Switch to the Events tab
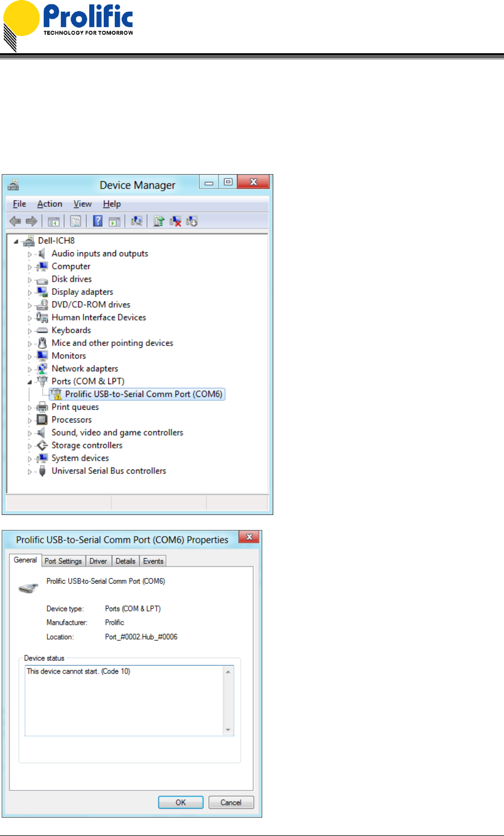Screen dimensions: 504x836 tap(153, 561)
